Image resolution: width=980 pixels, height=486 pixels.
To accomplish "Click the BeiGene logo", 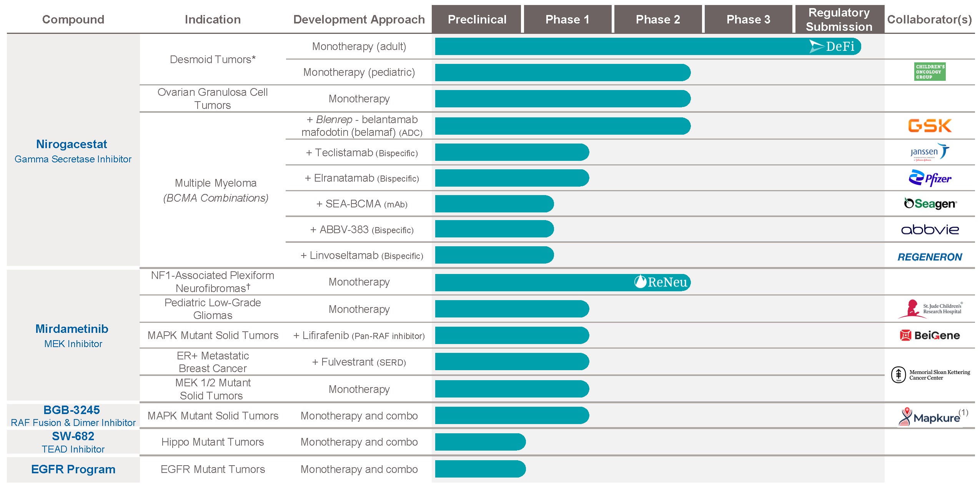I will click(x=929, y=335).
